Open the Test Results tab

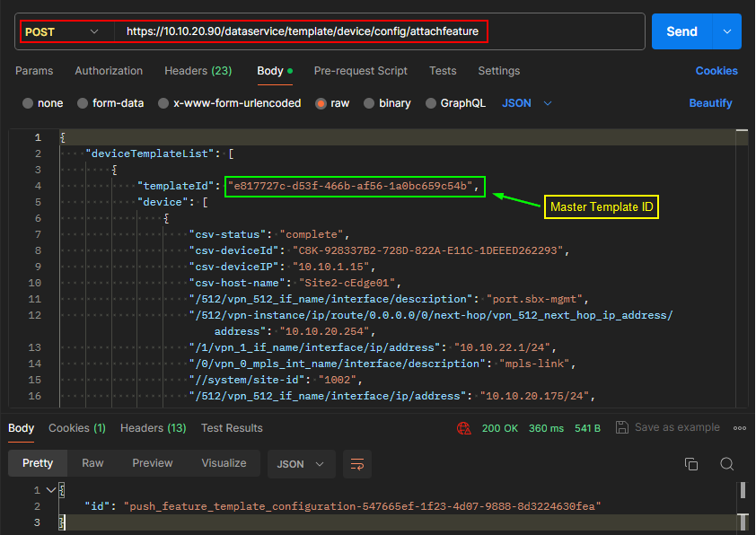(x=232, y=427)
